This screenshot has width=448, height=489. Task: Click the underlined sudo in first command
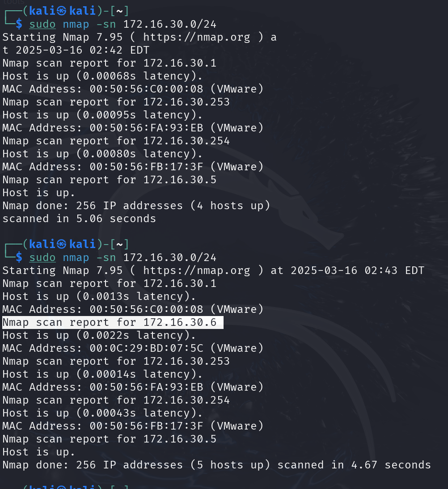(x=42, y=24)
